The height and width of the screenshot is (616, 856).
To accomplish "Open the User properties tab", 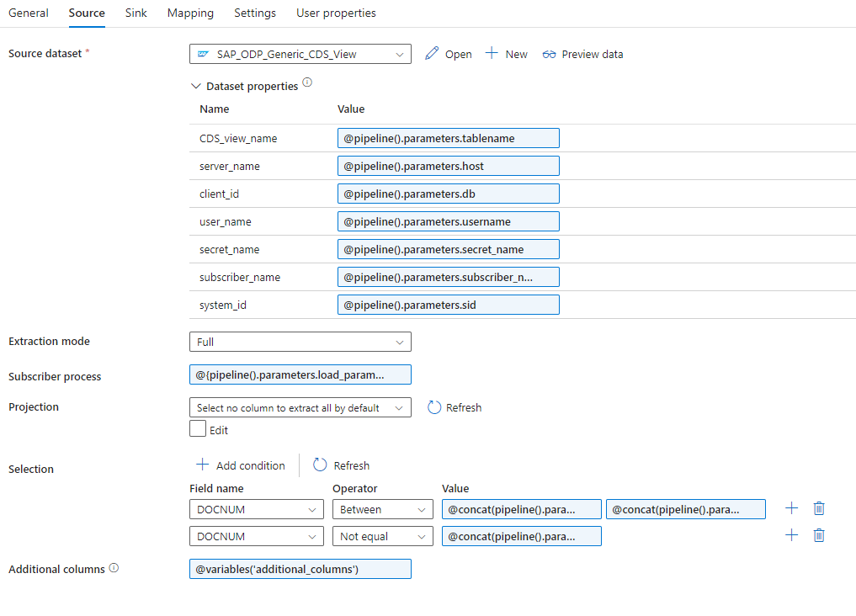I will tap(336, 13).
